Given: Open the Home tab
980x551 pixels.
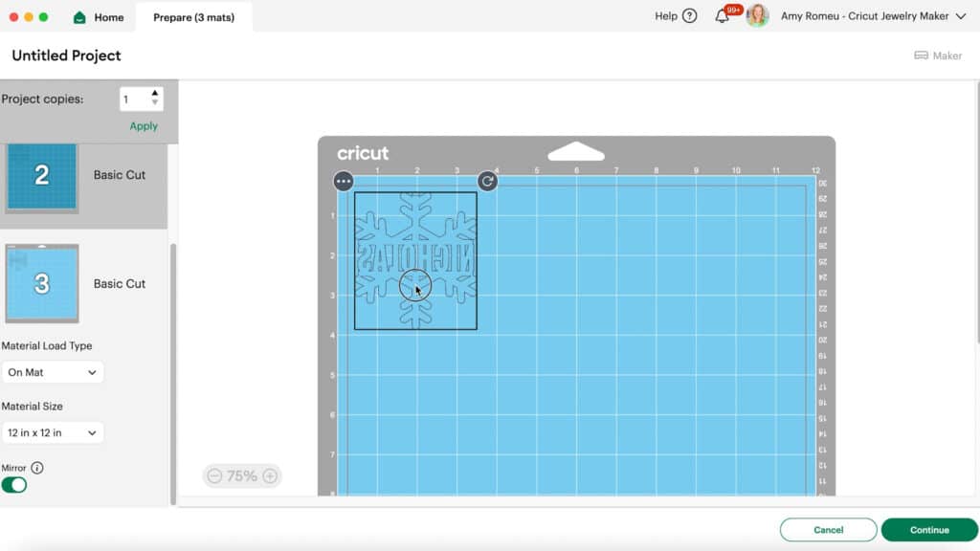Looking at the screenshot, I should pyautogui.click(x=99, y=17).
